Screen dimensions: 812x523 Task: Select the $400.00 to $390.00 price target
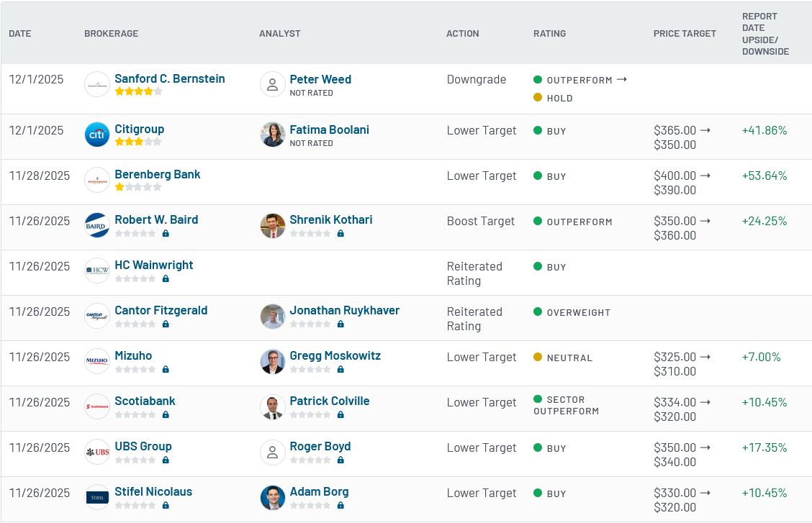[x=682, y=183]
